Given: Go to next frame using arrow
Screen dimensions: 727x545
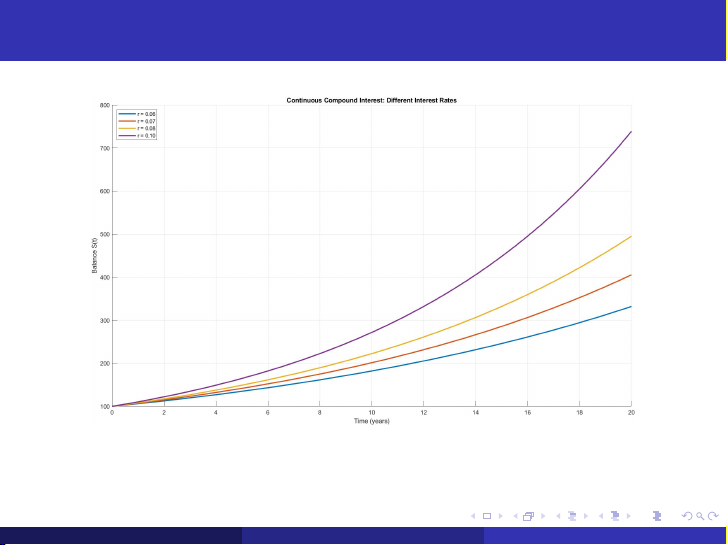Looking at the screenshot, I should coord(541,516).
